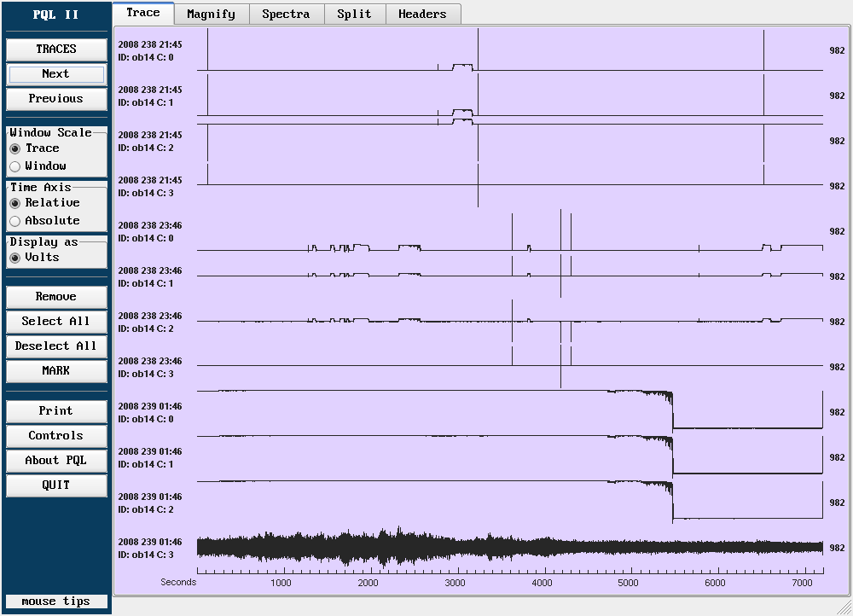This screenshot has height=616, width=853.
Task: Switch to the Headers tab
Action: [x=422, y=14]
